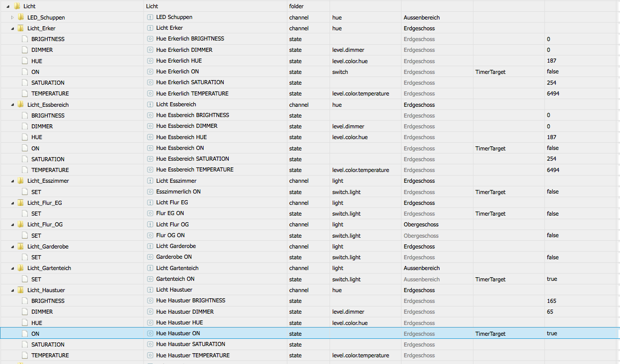Click the Licht_Flur_OG folder icon
This screenshot has width=620, height=364.
click(x=21, y=224)
